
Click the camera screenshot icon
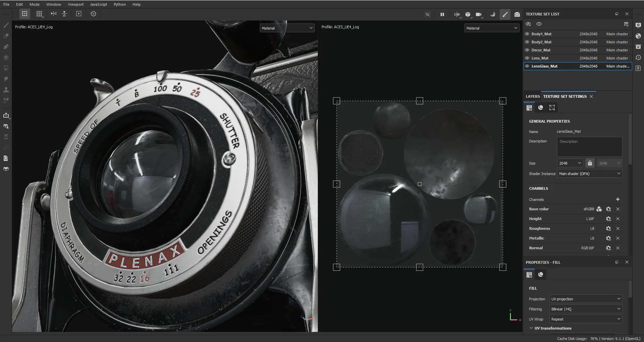517,14
